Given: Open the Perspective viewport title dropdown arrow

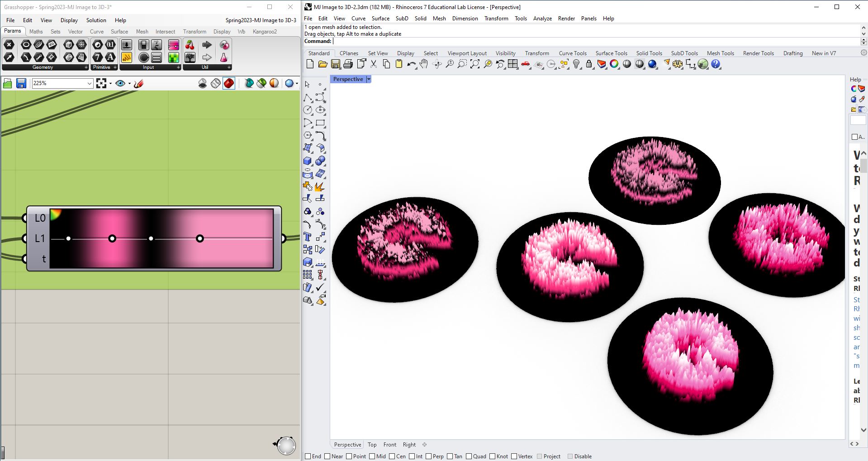Looking at the screenshot, I should tap(369, 79).
